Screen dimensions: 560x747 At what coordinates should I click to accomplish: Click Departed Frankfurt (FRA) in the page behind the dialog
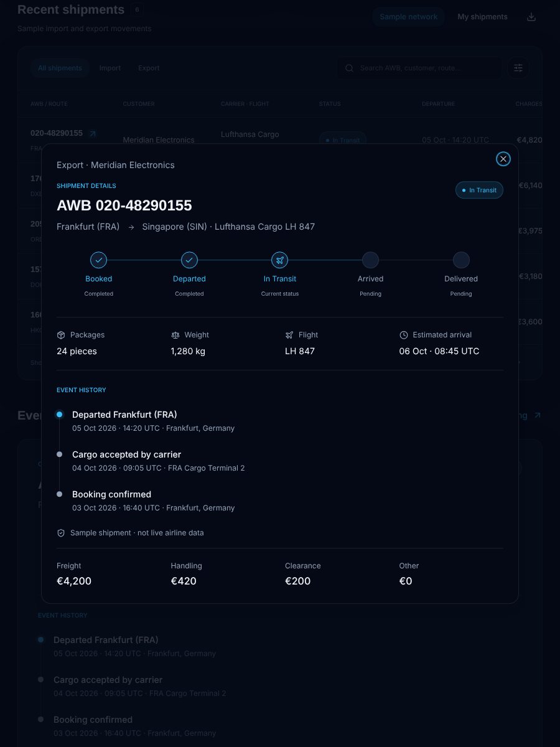[106, 640]
